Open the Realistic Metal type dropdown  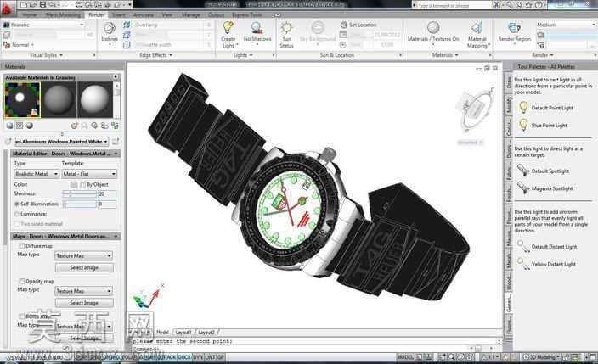pyautogui.click(x=37, y=174)
